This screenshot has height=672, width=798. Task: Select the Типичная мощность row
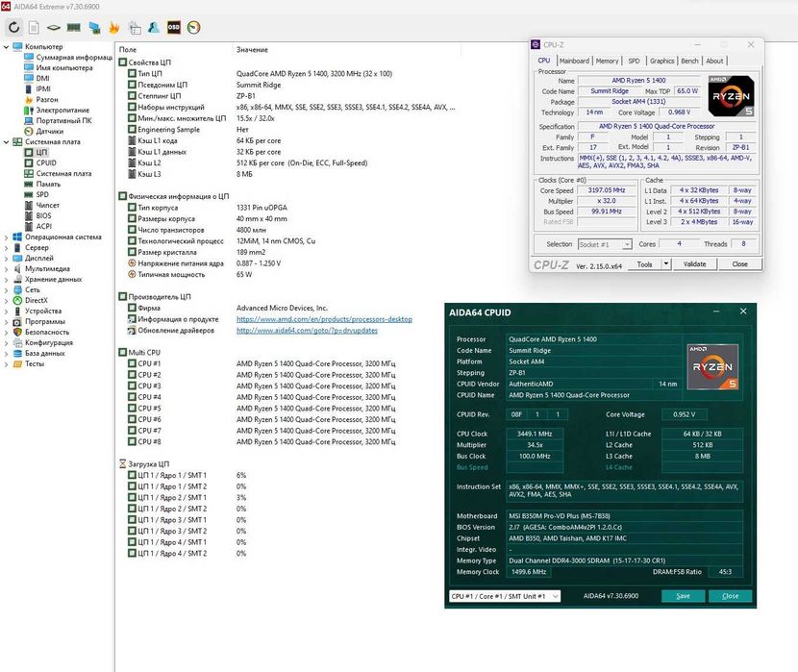(x=290, y=274)
